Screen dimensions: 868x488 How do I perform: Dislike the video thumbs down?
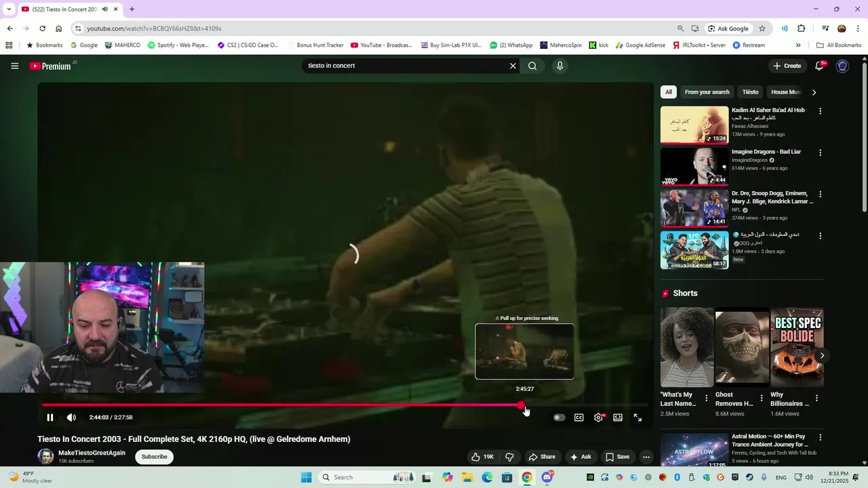(x=510, y=457)
